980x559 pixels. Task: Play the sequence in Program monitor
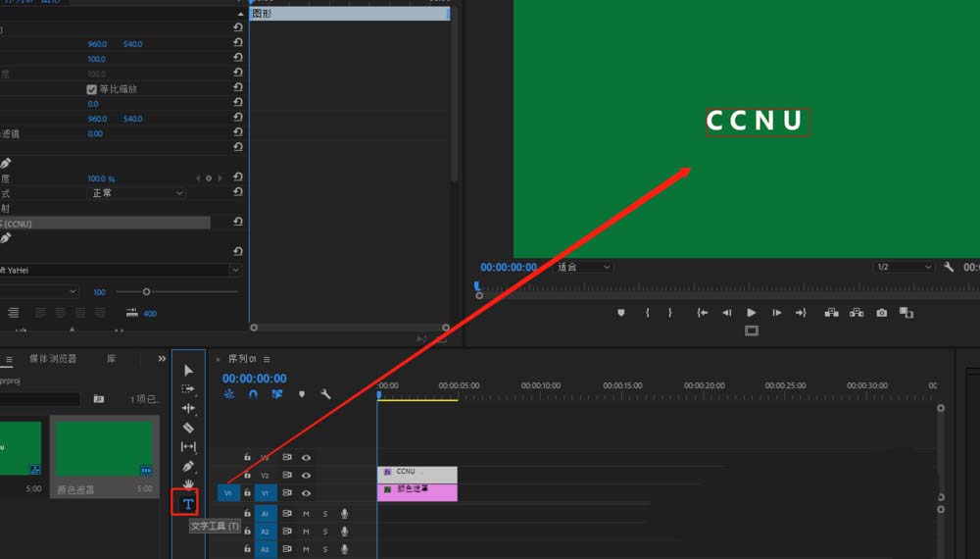pyautogui.click(x=752, y=313)
